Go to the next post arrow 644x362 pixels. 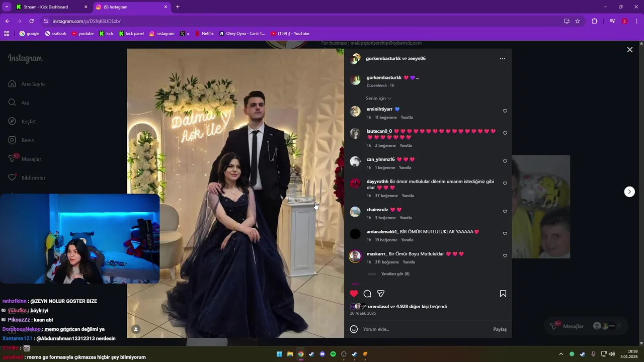coord(629,192)
